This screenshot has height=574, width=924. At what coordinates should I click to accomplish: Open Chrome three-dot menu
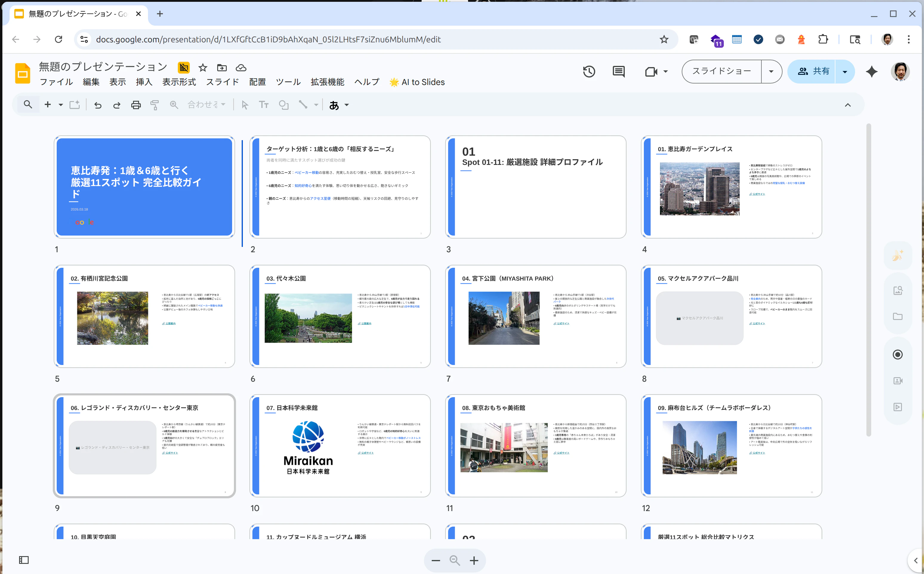coord(909,39)
